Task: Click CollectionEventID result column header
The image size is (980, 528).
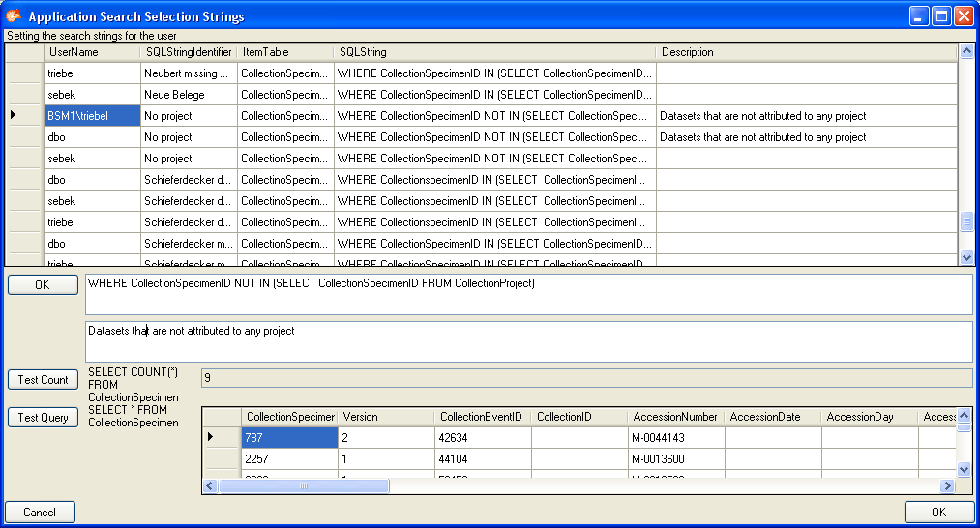Action: pos(483,417)
